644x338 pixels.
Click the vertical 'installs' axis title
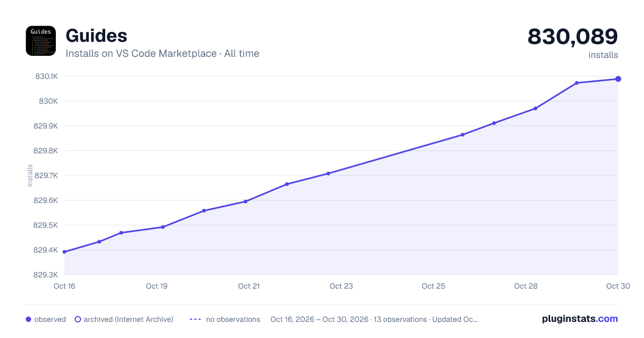(30, 175)
